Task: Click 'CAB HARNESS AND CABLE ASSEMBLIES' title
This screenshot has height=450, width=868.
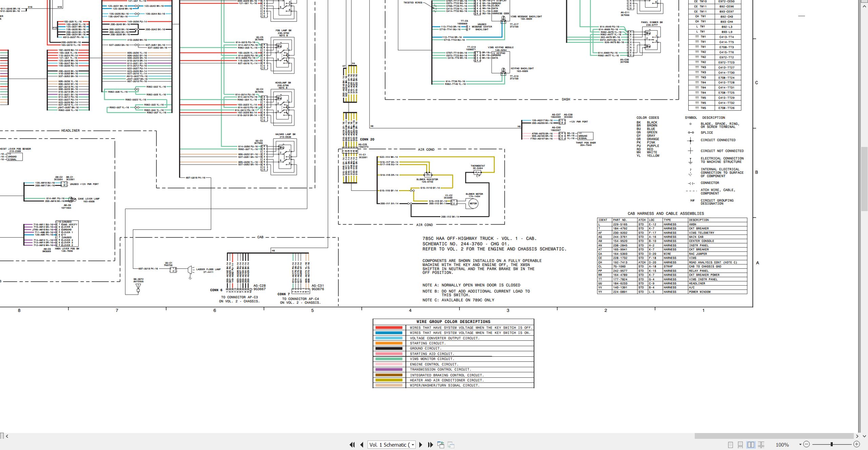Action: pyautogui.click(x=666, y=213)
